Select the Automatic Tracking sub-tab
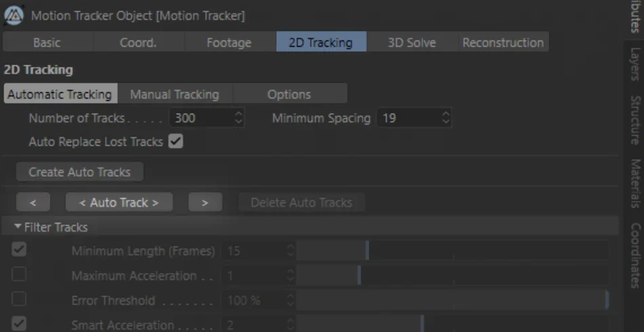Screen dimensions: 644x332 (60, 94)
